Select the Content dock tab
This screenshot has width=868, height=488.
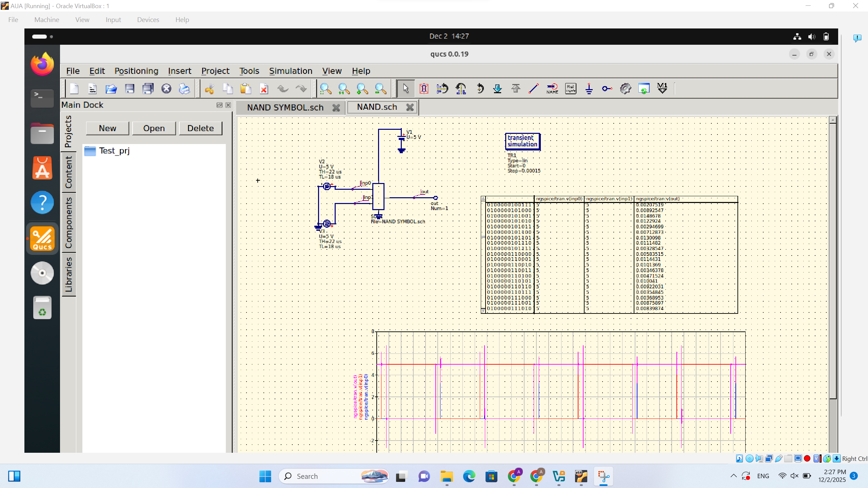[68, 172]
